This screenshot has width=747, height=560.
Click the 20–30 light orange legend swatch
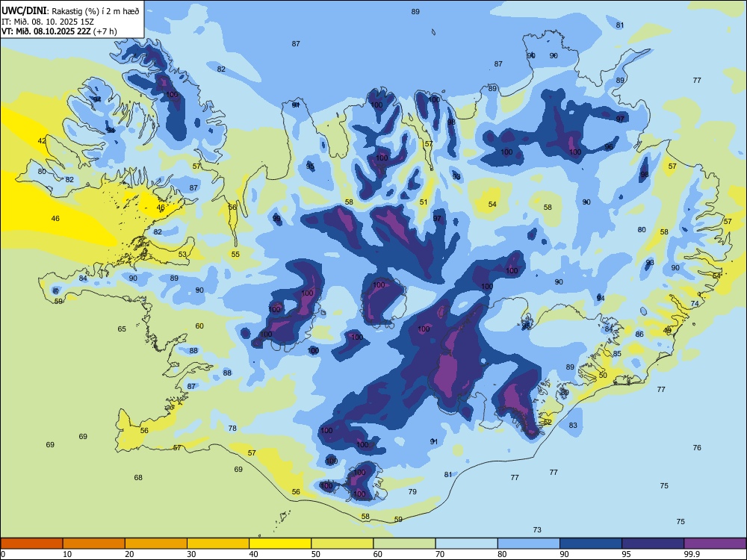[x=156, y=544]
